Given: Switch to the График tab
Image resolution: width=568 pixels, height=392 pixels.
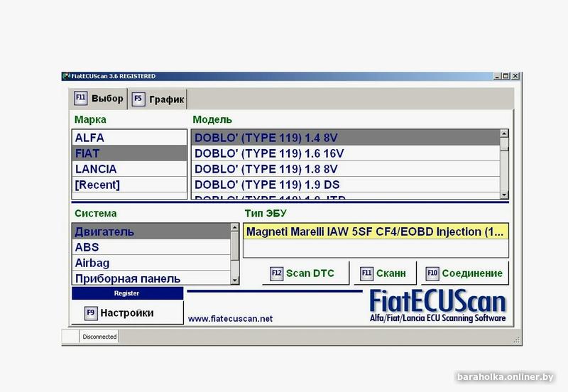Looking at the screenshot, I should [x=158, y=99].
